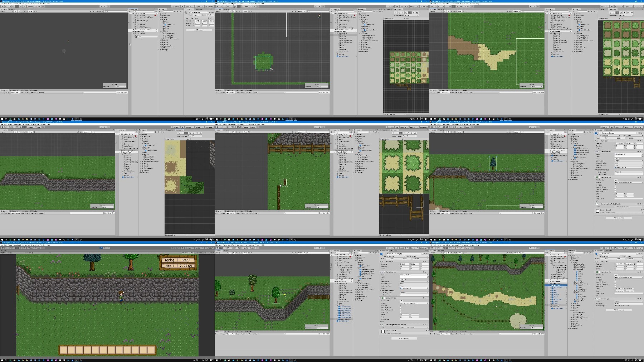Toggle Clear on Play in empty-scene window console
This screenshot has width=644, height=362.
tap(16, 92)
